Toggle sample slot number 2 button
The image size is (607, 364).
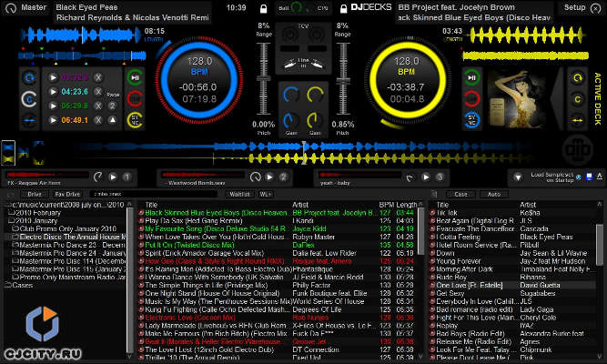point(283,177)
